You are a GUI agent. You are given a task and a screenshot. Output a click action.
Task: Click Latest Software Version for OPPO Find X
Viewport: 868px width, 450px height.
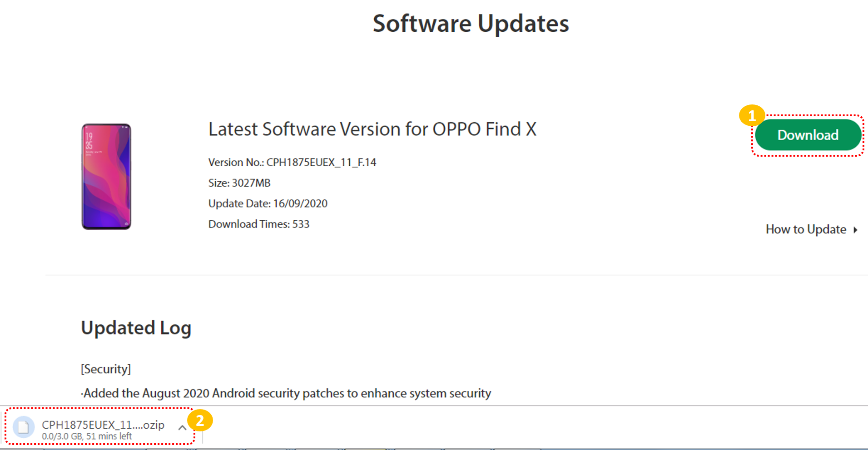372,129
